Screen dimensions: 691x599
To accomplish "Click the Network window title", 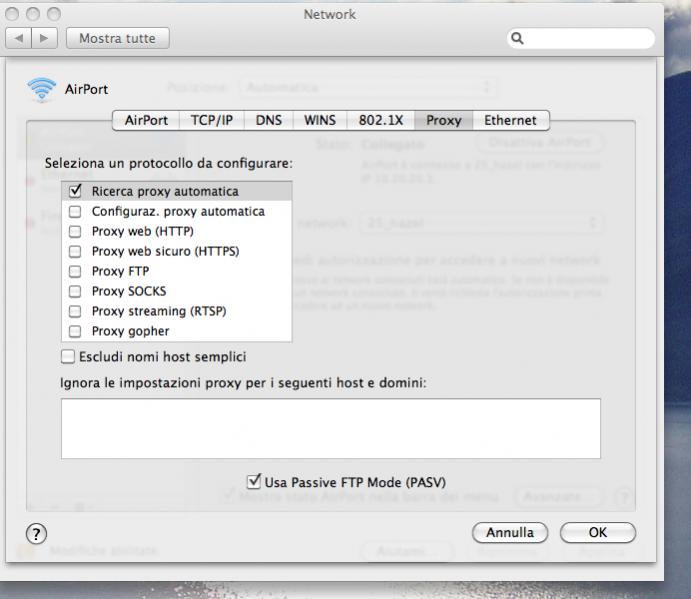I will (x=330, y=15).
